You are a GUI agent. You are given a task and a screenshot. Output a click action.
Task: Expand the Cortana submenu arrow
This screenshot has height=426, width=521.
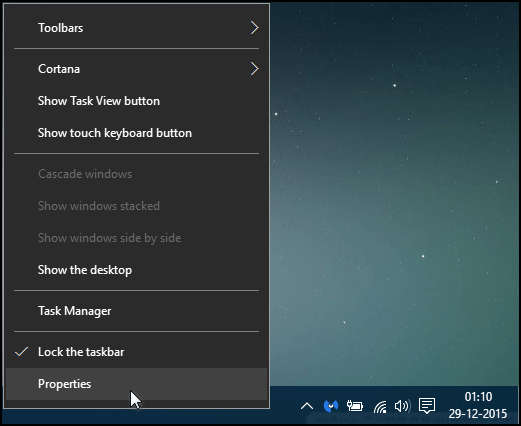255,69
